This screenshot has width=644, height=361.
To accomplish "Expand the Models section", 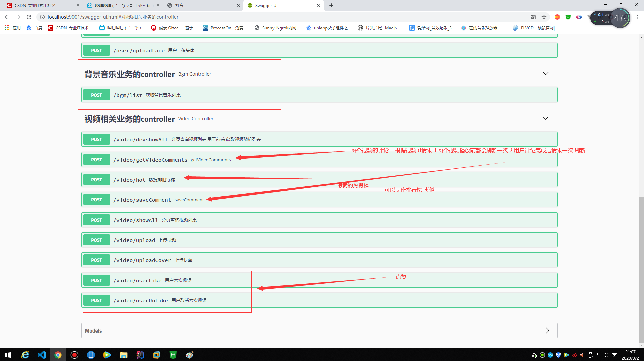I will [x=319, y=330].
